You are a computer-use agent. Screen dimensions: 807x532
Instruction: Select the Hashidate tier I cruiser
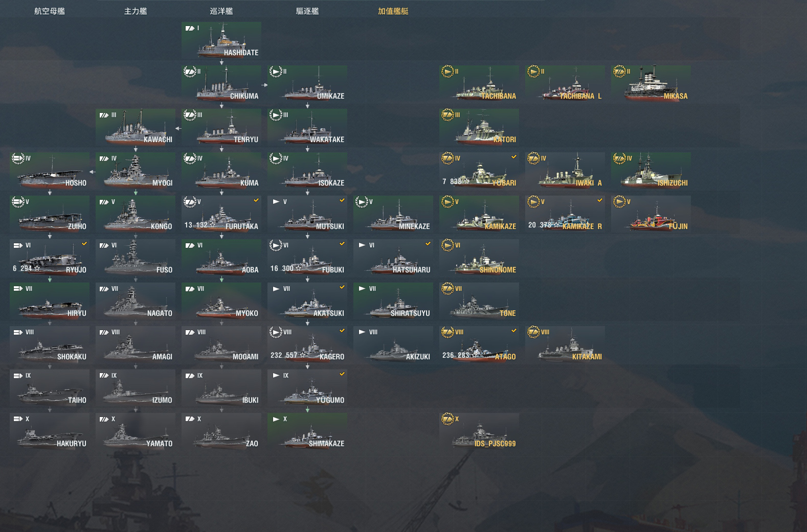click(221, 40)
